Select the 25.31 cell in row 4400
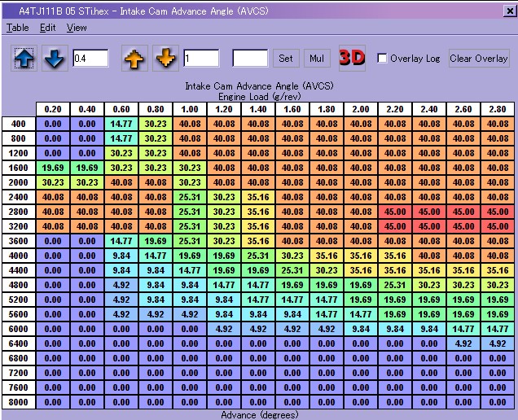Screen dimensions: 518x420 click(292, 270)
